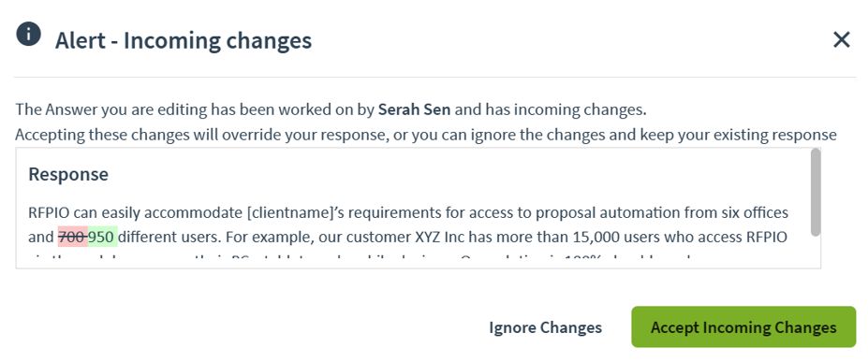
Task: Click the word RFPIO starting the response
Action: 50,212
